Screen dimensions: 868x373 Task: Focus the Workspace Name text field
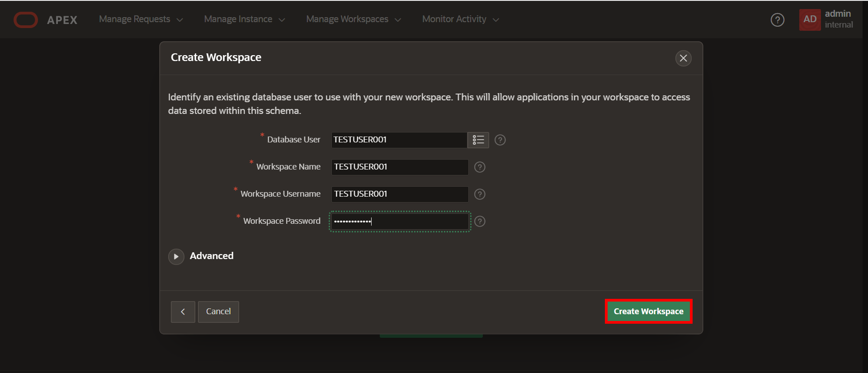[x=400, y=167]
